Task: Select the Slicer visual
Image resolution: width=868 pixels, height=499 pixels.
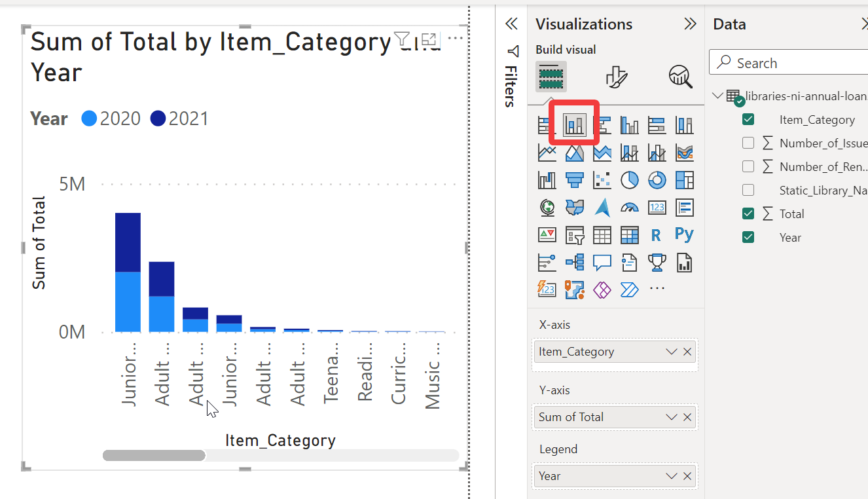Action: (574, 234)
